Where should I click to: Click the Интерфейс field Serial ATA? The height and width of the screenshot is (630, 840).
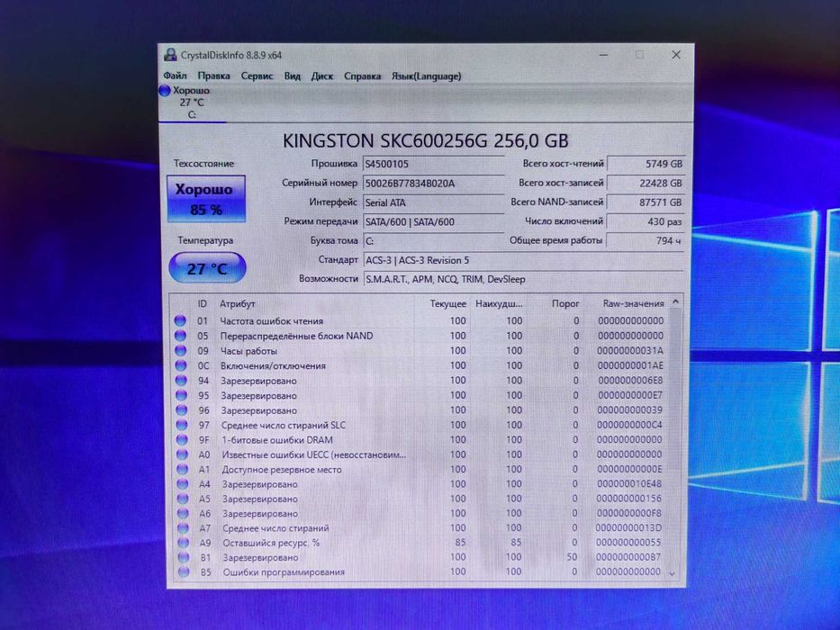pyautogui.click(x=433, y=202)
